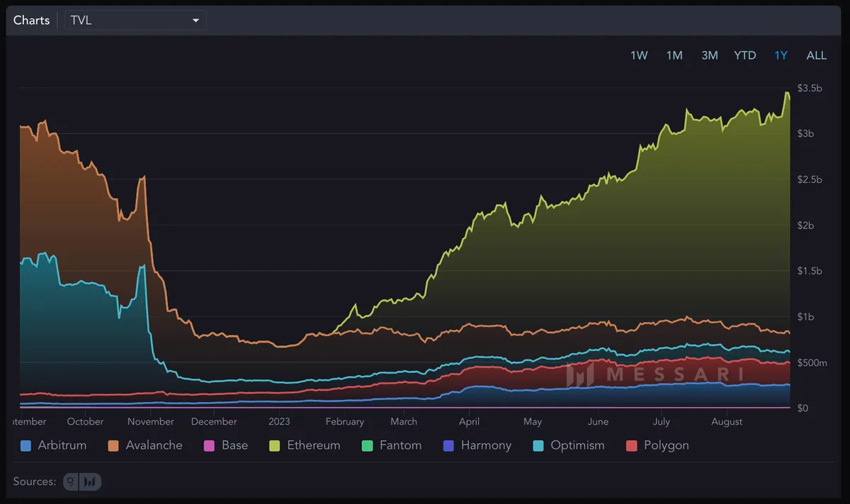Toggle the Ethereum yellow-green legend swatch
Viewport: 850px width, 504px height.
coord(275,446)
